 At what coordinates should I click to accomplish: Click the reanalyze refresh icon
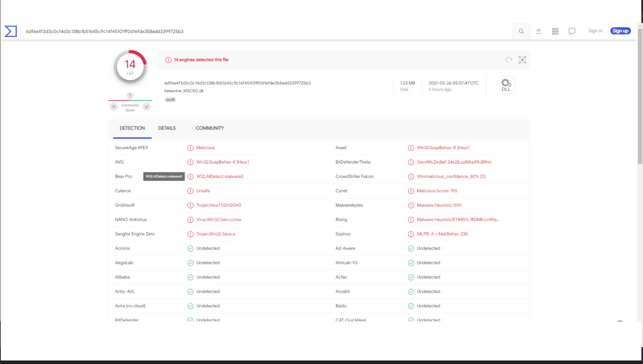click(x=509, y=60)
